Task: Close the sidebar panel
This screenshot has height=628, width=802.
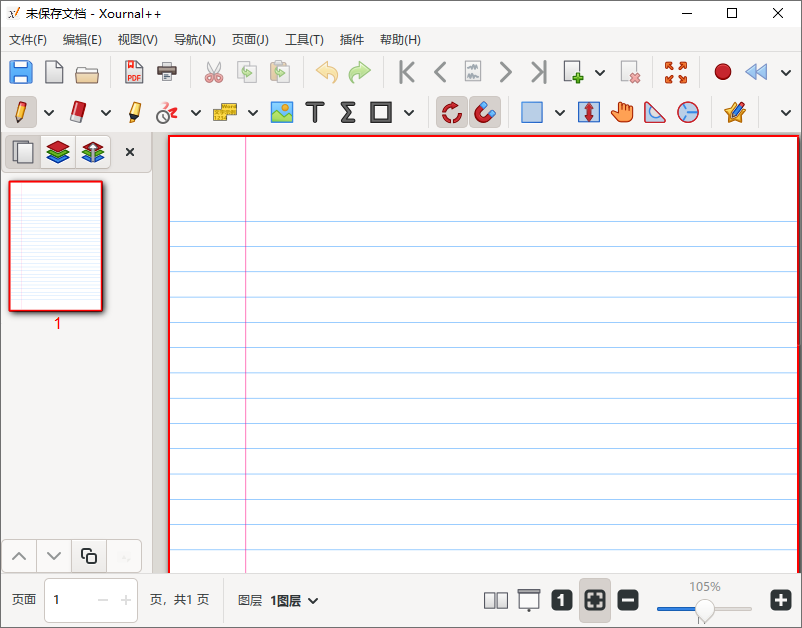Action: click(x=129, y=152)
